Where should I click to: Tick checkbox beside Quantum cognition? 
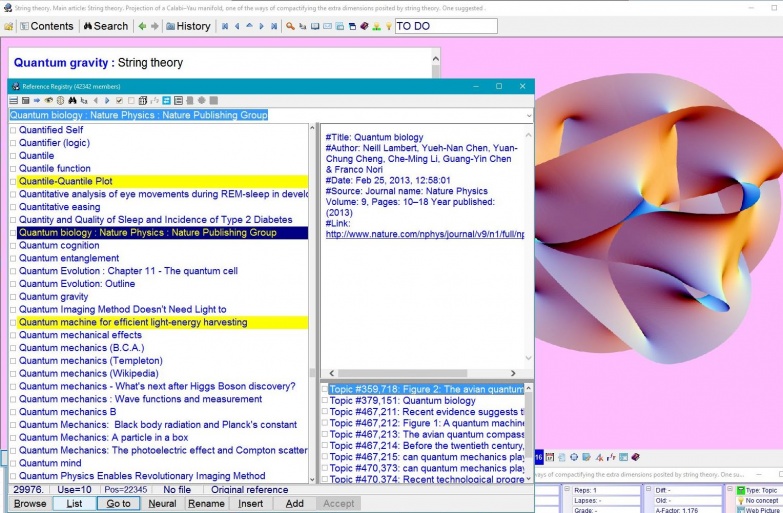13,246
